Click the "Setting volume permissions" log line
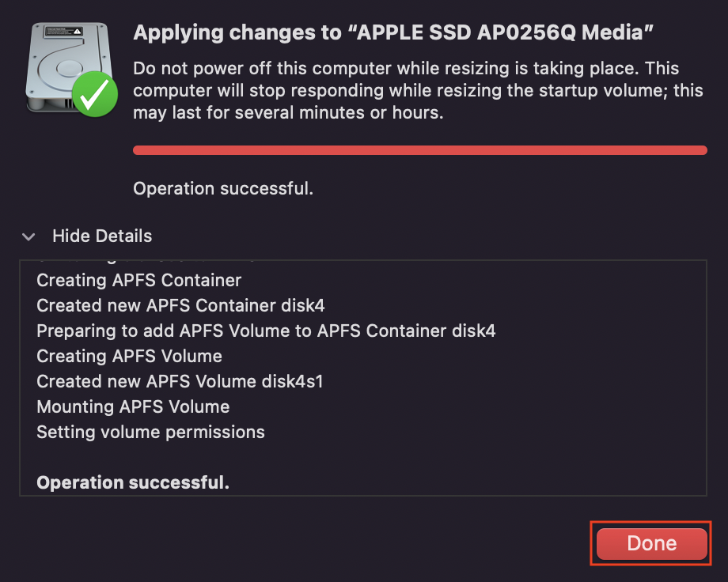728x582 pixels. 150,432
